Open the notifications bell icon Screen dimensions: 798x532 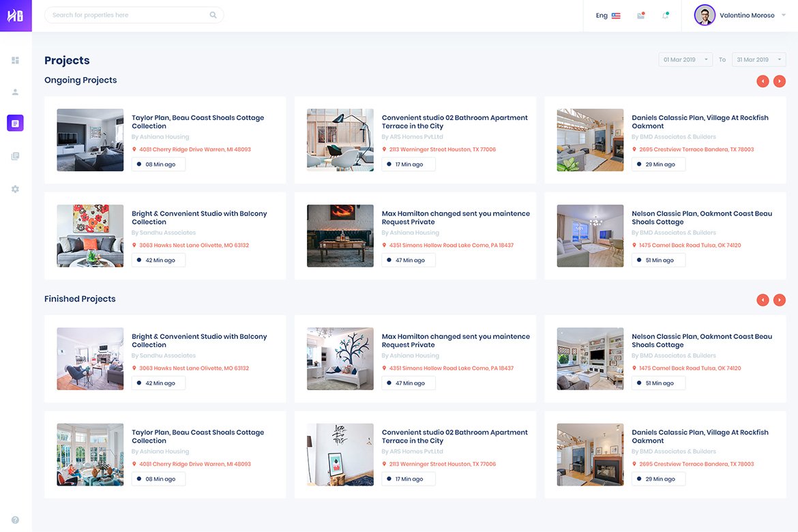click(x=665, y=16)
